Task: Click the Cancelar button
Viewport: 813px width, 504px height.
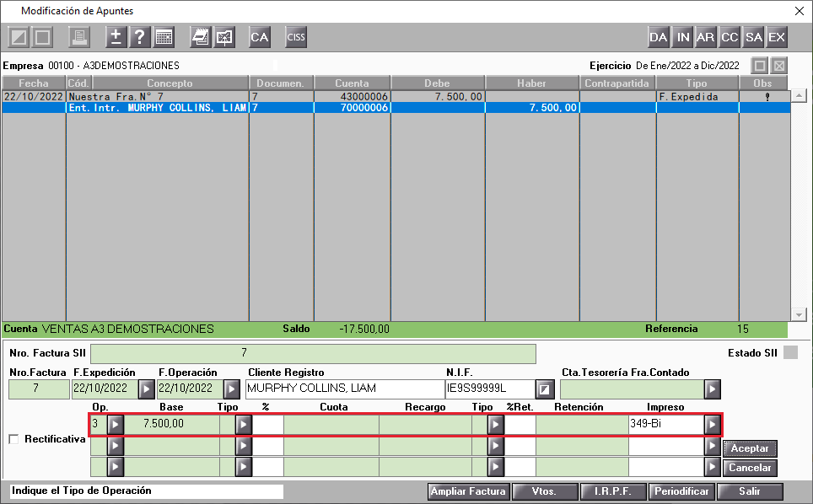Action: [750, 468]
